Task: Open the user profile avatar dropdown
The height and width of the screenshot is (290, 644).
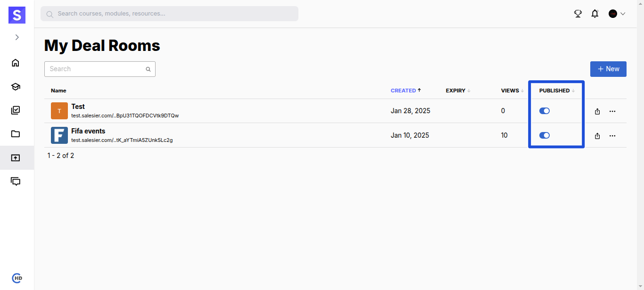Action: click(x=617, y=14)
